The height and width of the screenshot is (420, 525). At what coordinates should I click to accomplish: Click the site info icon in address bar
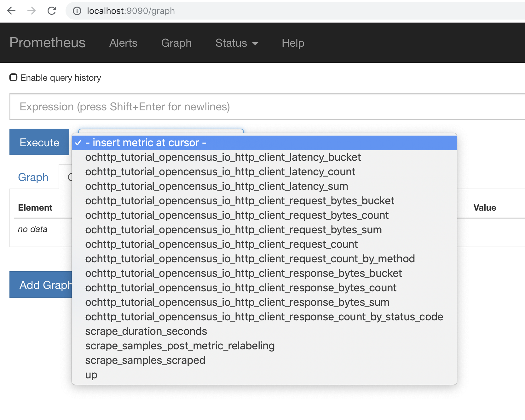coord(77,11)
